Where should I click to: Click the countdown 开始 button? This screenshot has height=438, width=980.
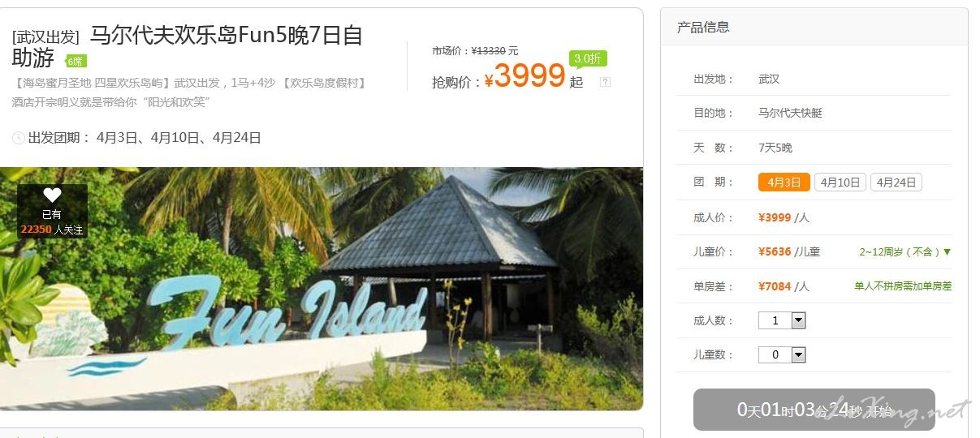pyautogui.click(x=814, y=410)
